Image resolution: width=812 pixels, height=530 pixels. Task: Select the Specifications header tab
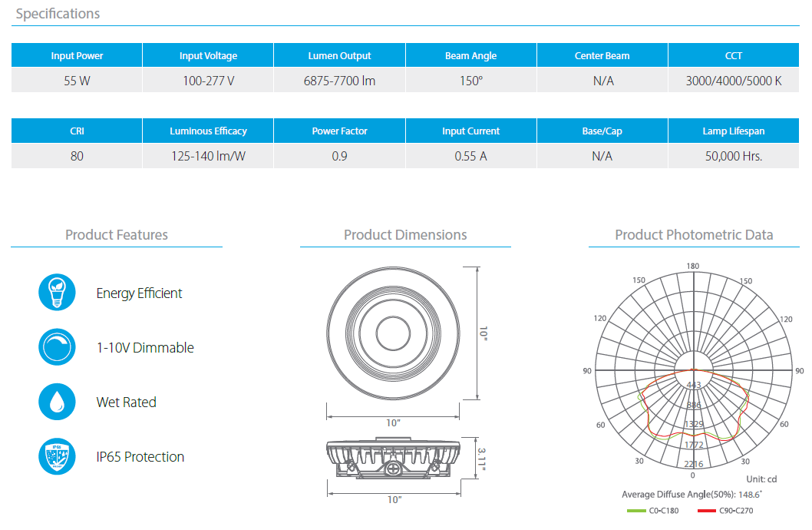coord(58,13)
